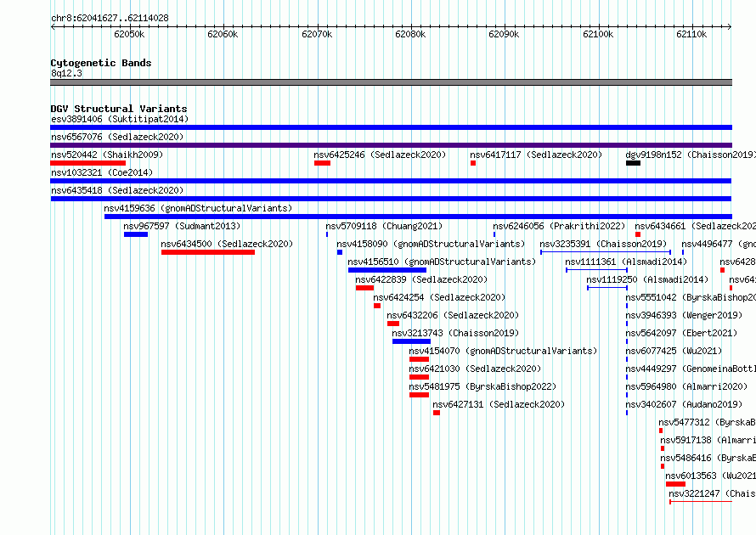Open nsv4158090 (gnomADStructuralVariants) variant
This screenshot has width=756, height=535.
point(431,244)
